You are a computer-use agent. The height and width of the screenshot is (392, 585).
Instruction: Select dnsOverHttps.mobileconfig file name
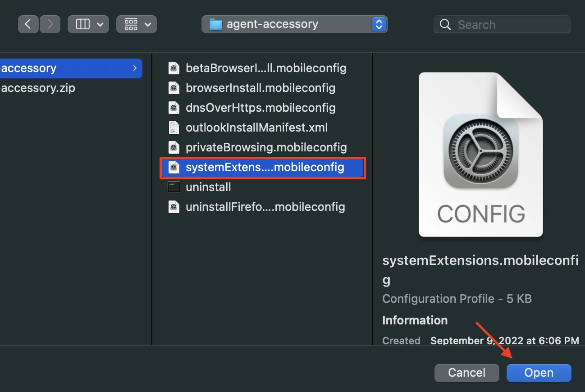coord(261,108)
